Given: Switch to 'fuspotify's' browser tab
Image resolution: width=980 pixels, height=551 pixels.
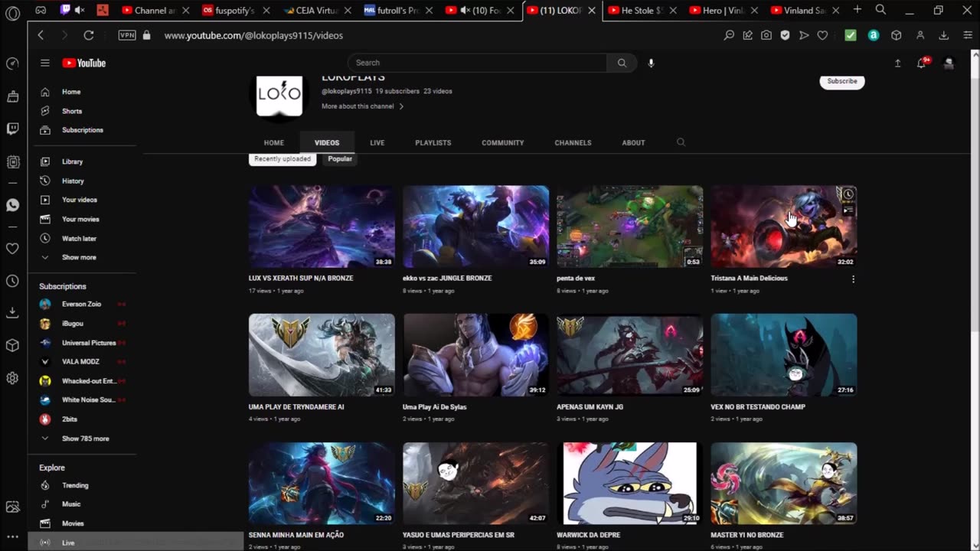Looking at the screenshot, I should [234, 11].
